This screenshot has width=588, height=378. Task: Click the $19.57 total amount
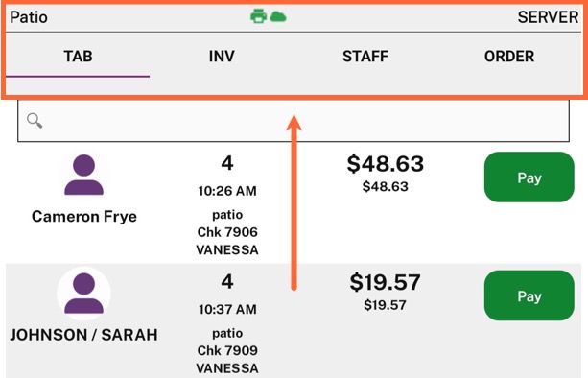click(x=385, y=282)
